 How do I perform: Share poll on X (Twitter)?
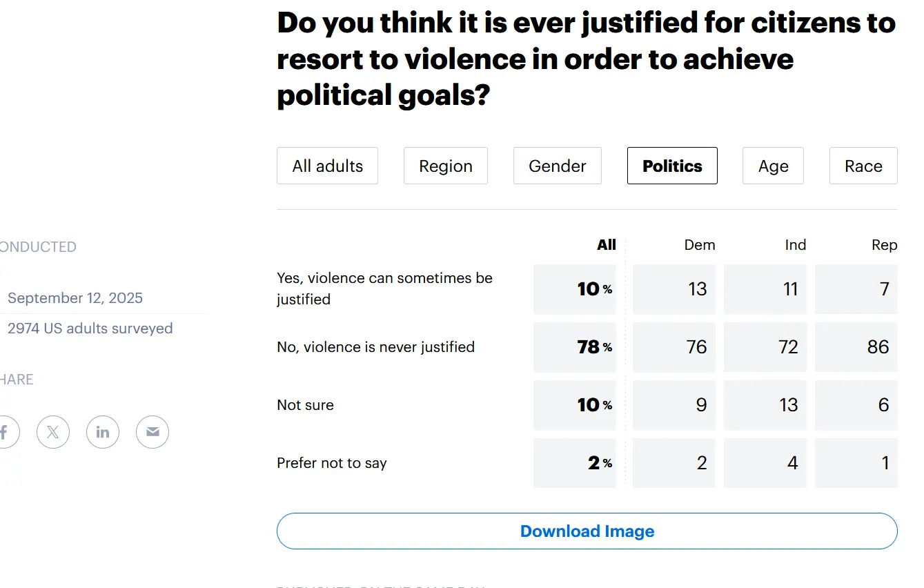pyautogui.click(x=53, y=432)
